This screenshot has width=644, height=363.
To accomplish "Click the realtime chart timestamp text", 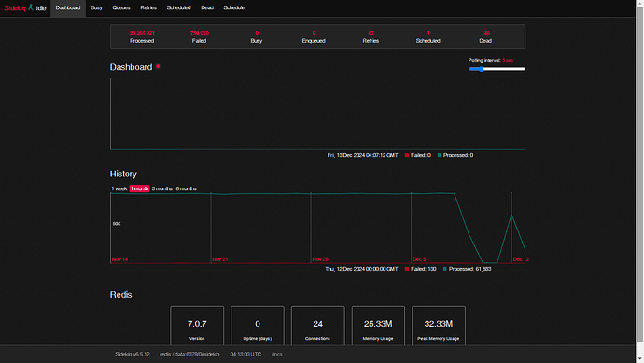I will pos(363,155).
